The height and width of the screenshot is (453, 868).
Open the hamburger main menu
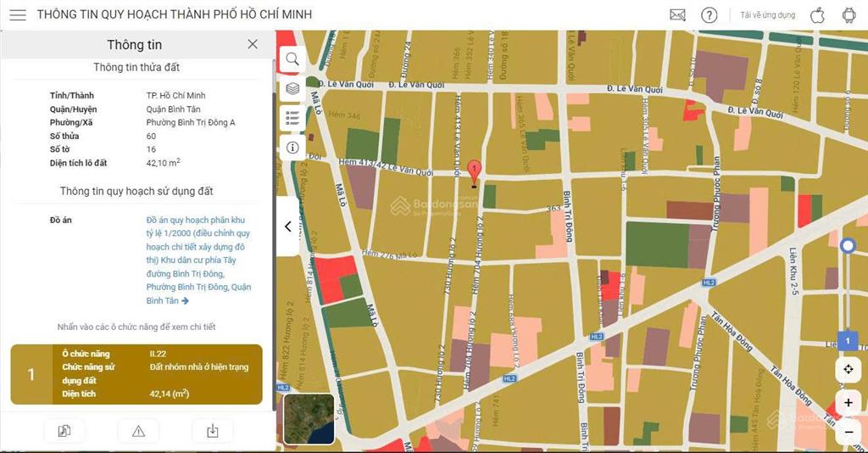click(18, 15)
